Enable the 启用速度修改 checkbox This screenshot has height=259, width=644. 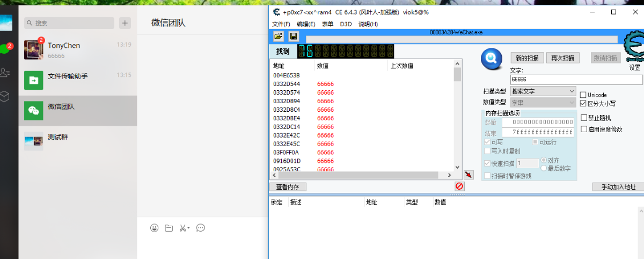pos(584,129)
